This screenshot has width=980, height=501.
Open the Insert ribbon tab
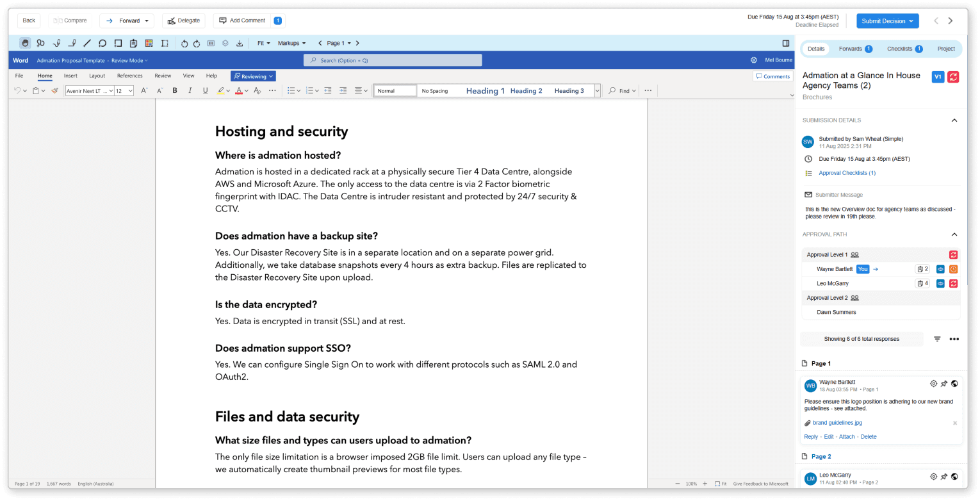pyautogui.click(x=70, y=76)
